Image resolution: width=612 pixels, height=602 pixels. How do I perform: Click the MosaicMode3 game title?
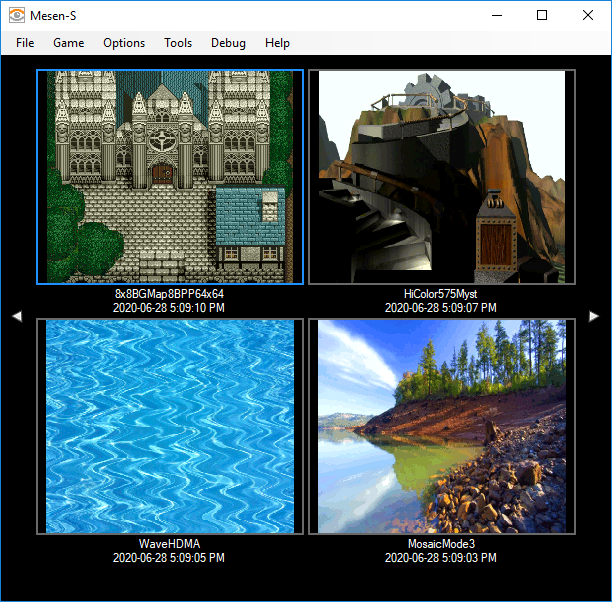click(441, 544)
